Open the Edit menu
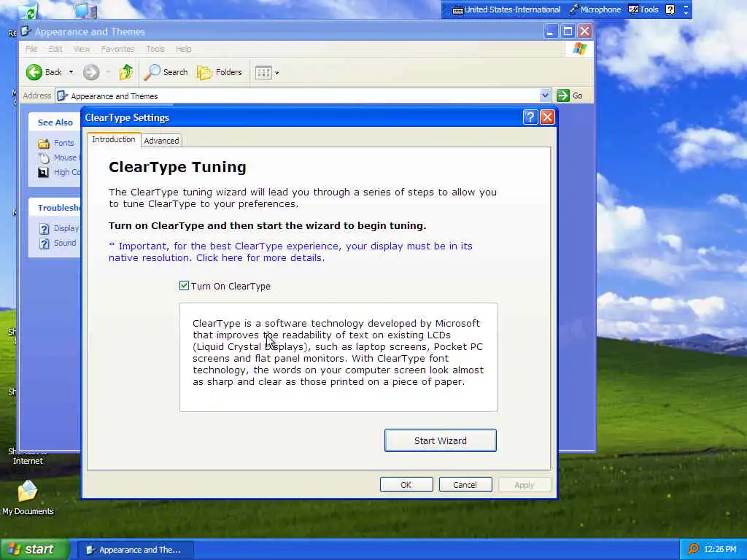The height and width of the screenshot is (560, 747). [55, 49]
